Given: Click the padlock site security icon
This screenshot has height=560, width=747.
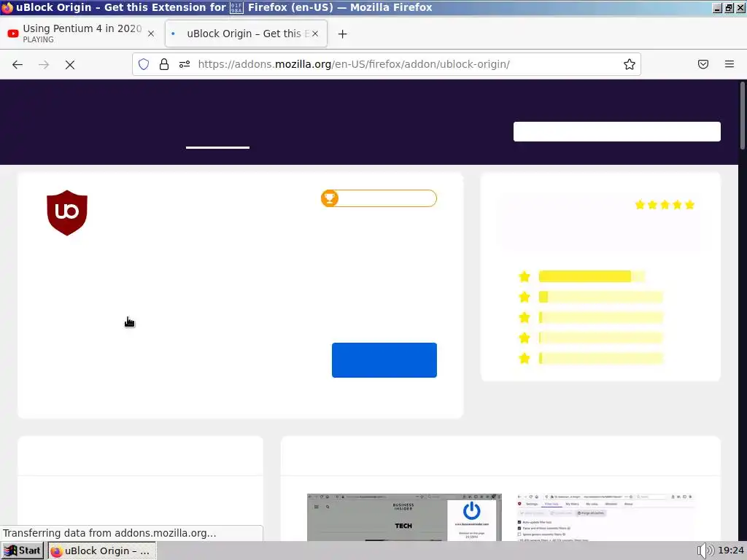Looking at the screenshot, I should pos(164,64).
